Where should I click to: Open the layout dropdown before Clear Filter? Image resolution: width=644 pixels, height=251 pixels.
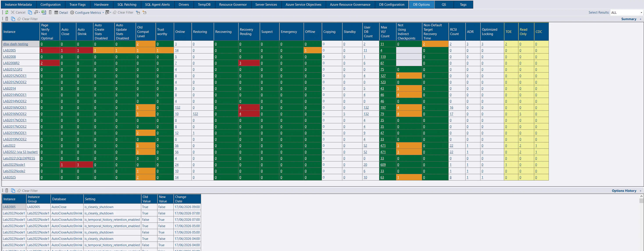coord(108,12)
